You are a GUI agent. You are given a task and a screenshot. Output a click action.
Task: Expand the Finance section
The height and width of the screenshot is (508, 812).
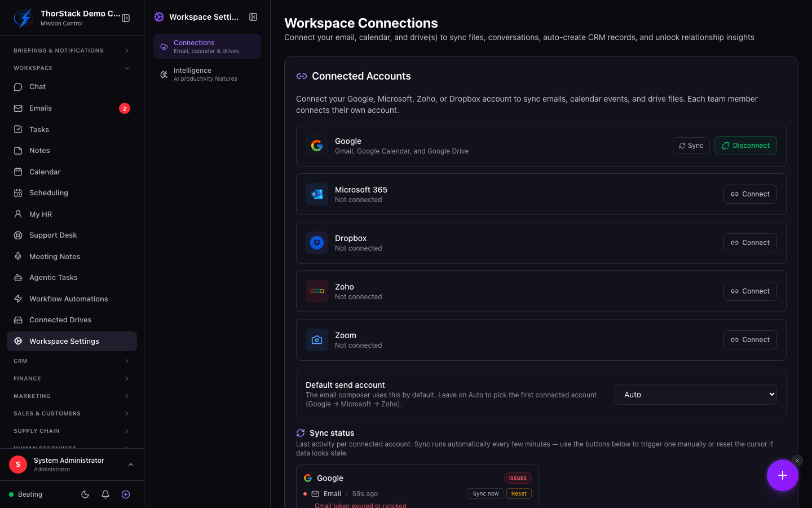pyautogui.click(x=72, y=379)
